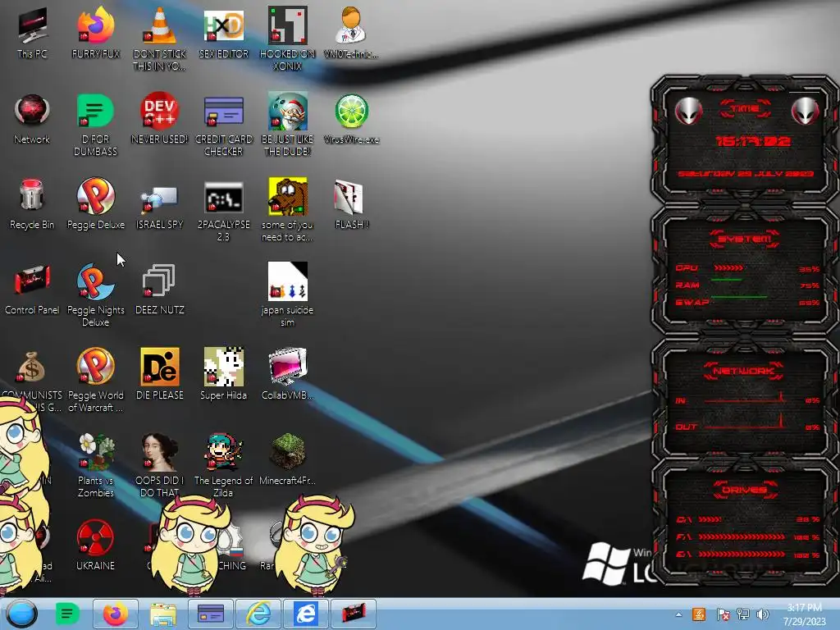Open the This PC desktop icon
This screenshot has height=630, width=840.
[x=32, y=32]
